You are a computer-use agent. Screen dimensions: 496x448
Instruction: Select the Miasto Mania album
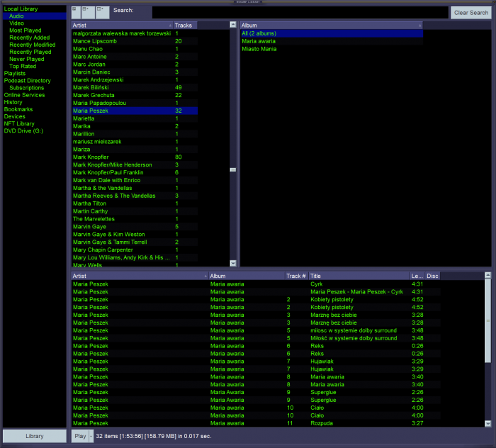pyautogui.click(x=259, y=49)
